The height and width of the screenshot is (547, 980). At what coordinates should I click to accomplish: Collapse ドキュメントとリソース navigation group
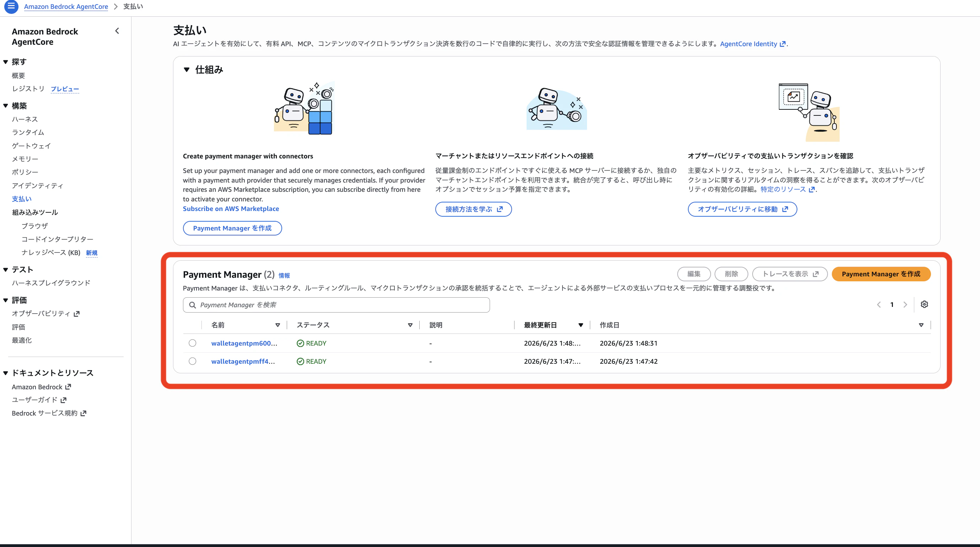(x=6, y=373)
